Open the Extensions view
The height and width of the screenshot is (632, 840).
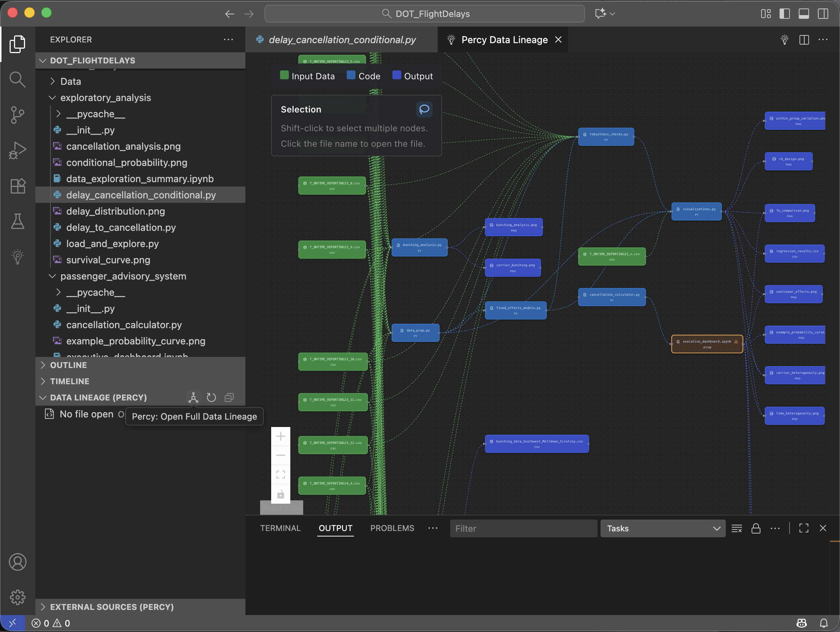[x=17, y=186]
